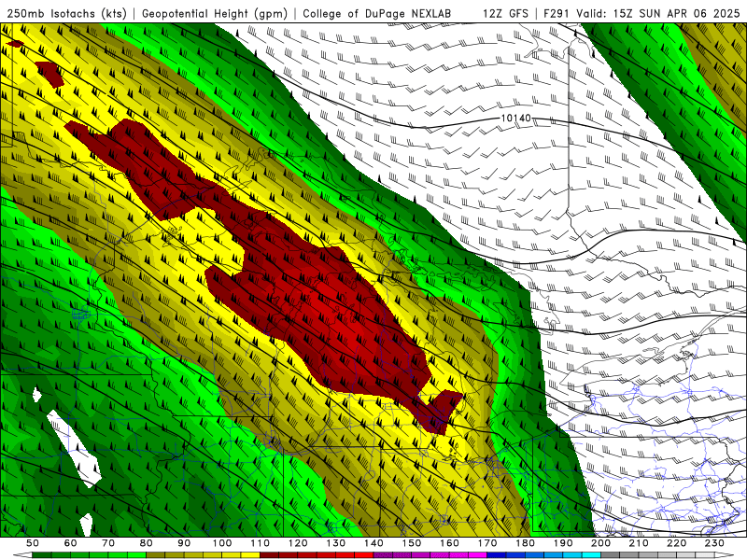The height and width of the screenshot is (560, 747).
Task: Click the 80 value on the color scale
Action: coord(147,543)
